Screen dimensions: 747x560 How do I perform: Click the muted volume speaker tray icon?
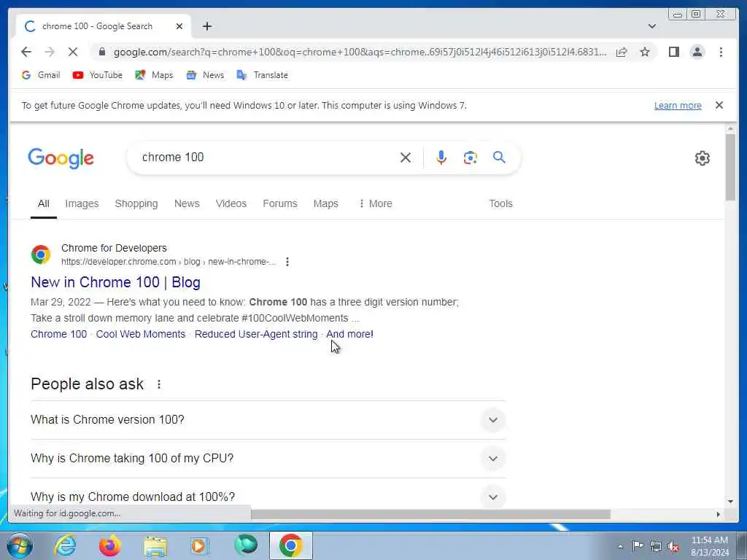673,546
